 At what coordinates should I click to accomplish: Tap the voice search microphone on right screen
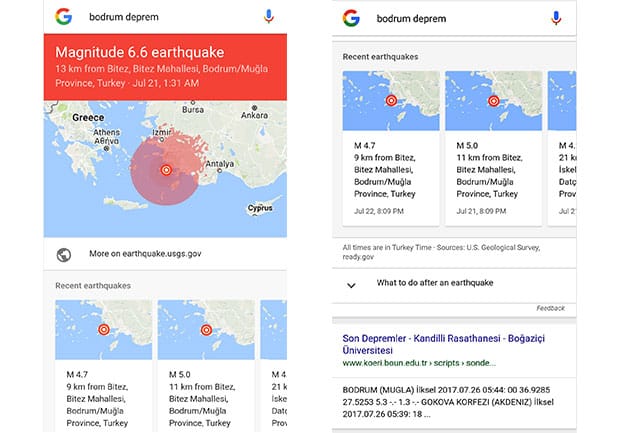click(x=556, y=18)
